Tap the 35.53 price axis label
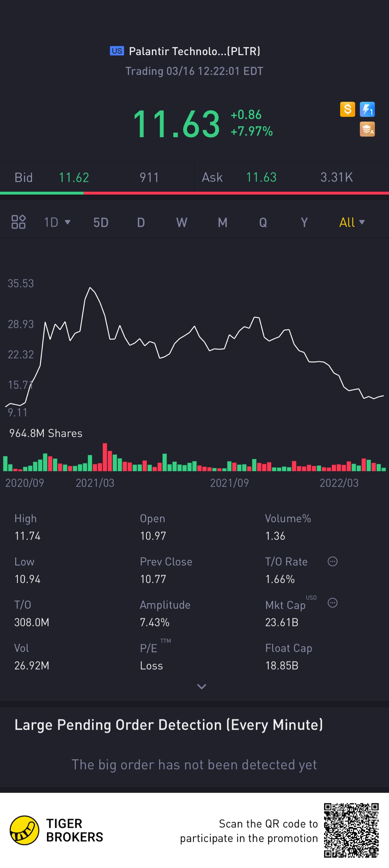Viewport: 389px width, 868px height. click(x=21, y=284)
